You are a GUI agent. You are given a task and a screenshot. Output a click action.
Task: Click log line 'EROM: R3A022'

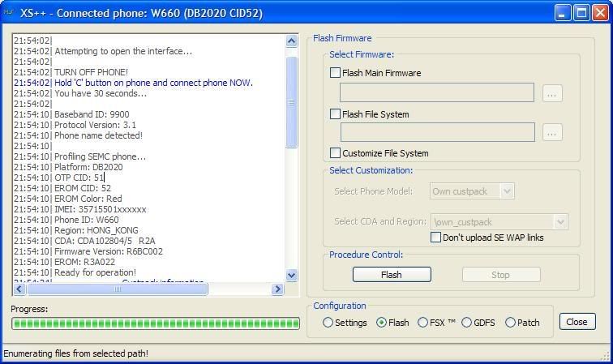pos(85,263)
